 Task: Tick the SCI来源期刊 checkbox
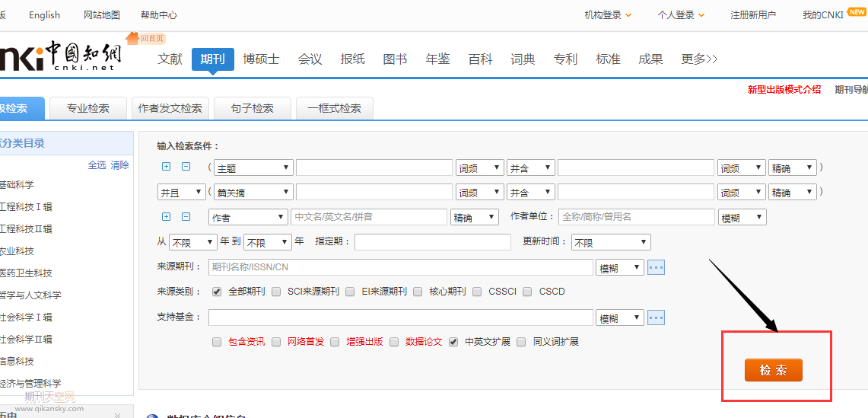click(277, 292)
